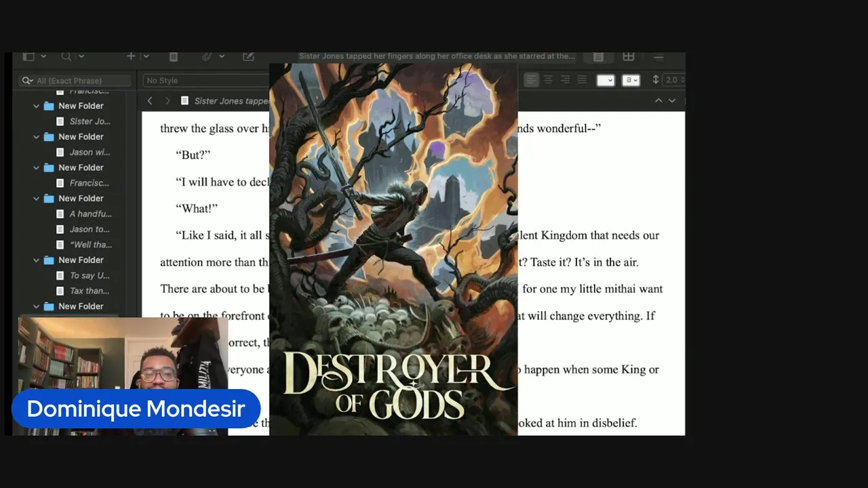This screenshot has height=488, width=868.
Task: Collapse the New Folder containing To say U...
Action: click(37, 260)
